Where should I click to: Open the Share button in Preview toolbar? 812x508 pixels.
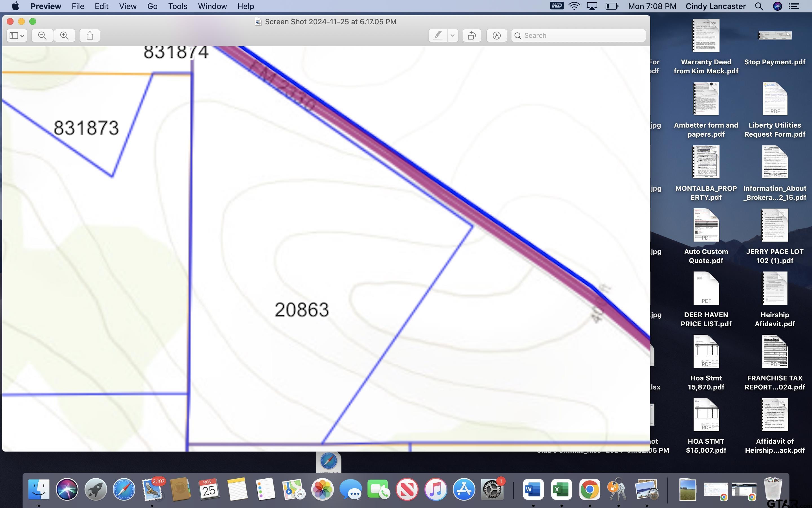90,35
